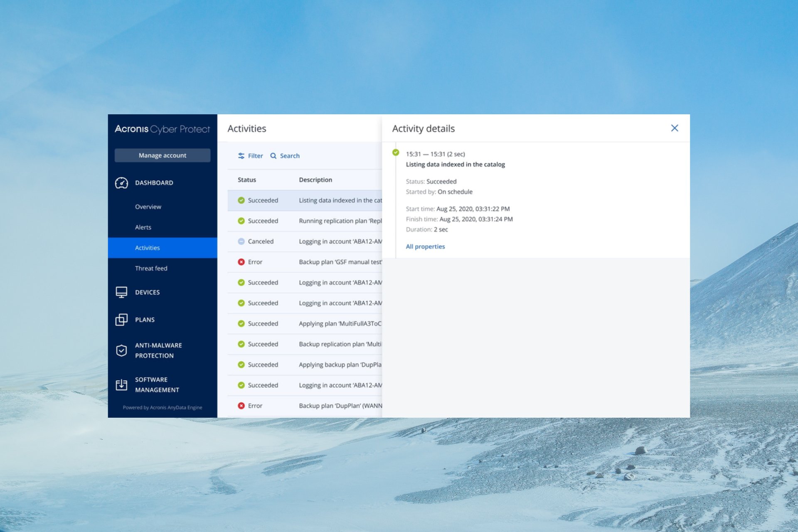The height and width of the screenshot is (532, 798).
Task: Click the red Error icon on DupPlan (WANN row
Action: pos(241,406)
